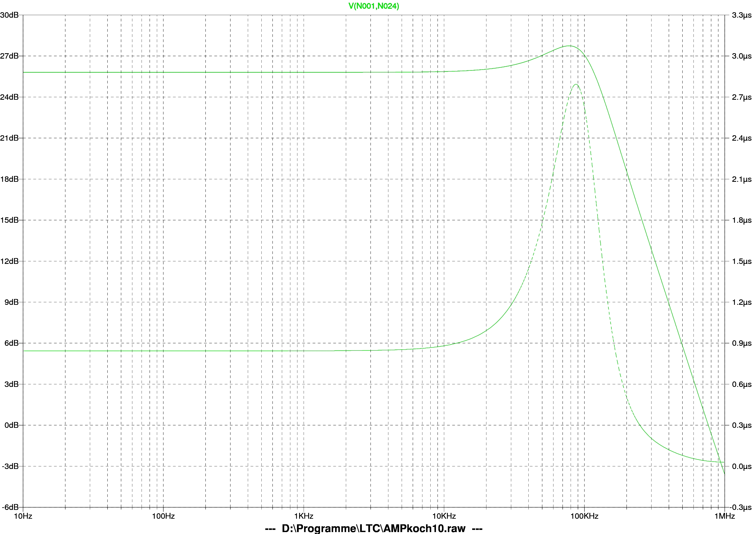This screenshot has height=534, width=756.
Task: Click the 15dB left axis label
Action: click(9, 220)
